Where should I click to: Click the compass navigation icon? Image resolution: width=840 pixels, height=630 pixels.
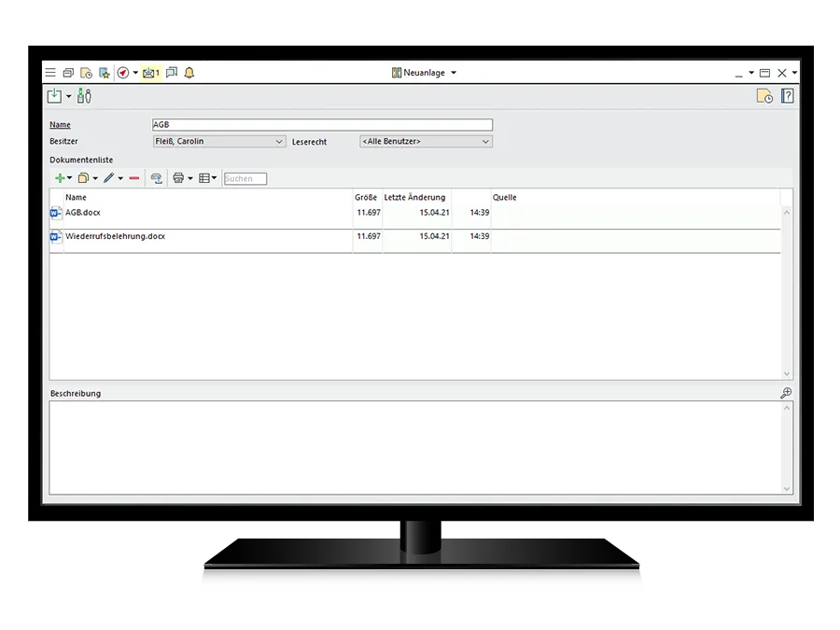123,73
